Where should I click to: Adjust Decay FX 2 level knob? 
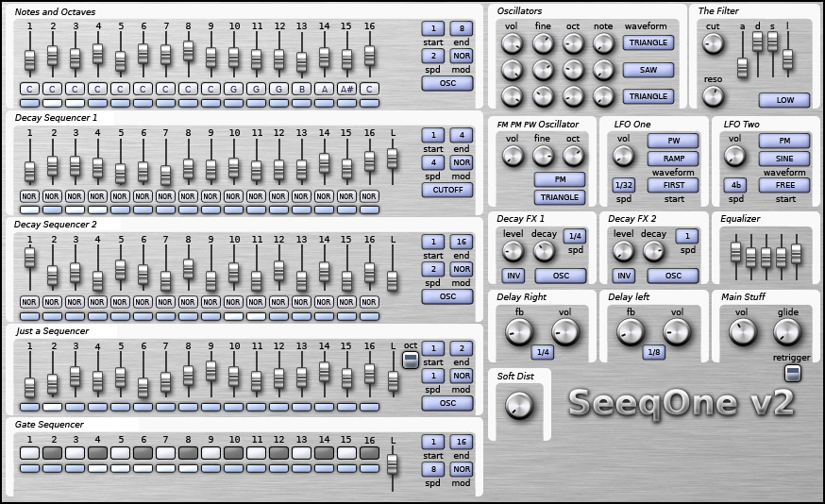624,251
